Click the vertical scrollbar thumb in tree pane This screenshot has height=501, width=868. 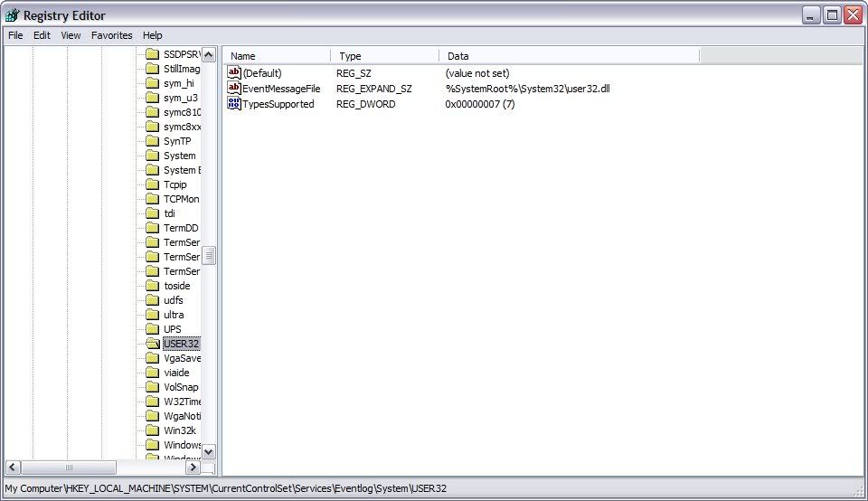coord(209,256)
